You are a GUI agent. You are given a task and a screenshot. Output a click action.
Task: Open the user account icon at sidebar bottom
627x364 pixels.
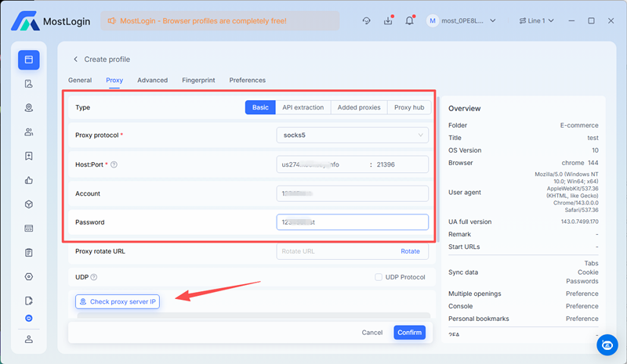[x=29, y=339]
